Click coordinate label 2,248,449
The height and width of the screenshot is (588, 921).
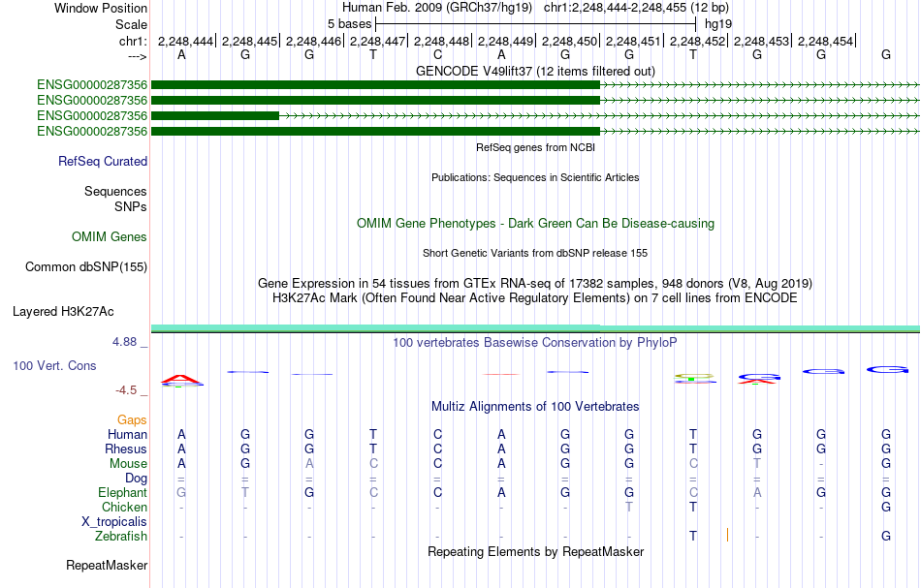click(x=506, y=41)
